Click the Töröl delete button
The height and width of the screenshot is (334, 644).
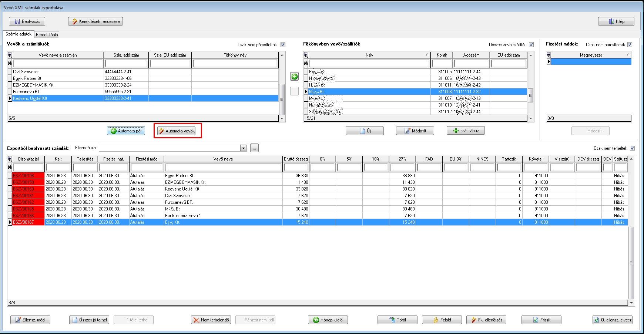click(x=398, y=320)
